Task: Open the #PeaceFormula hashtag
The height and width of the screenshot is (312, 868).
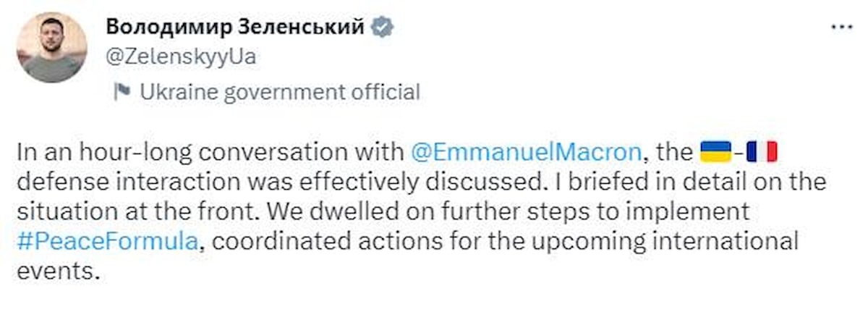Action: point(106,241)
